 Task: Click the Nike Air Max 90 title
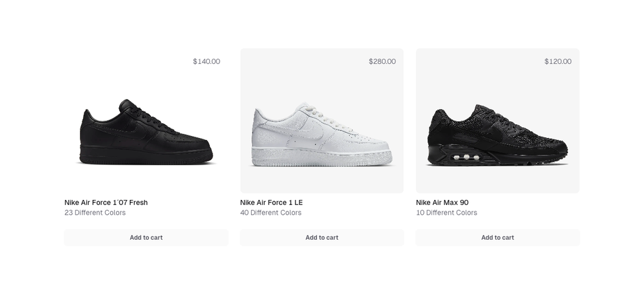442,202
